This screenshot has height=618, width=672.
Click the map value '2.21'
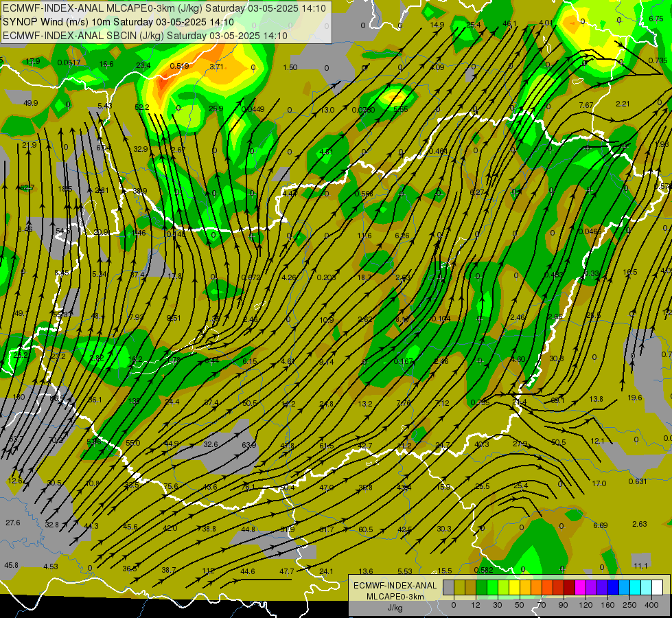tap(623, 104)
